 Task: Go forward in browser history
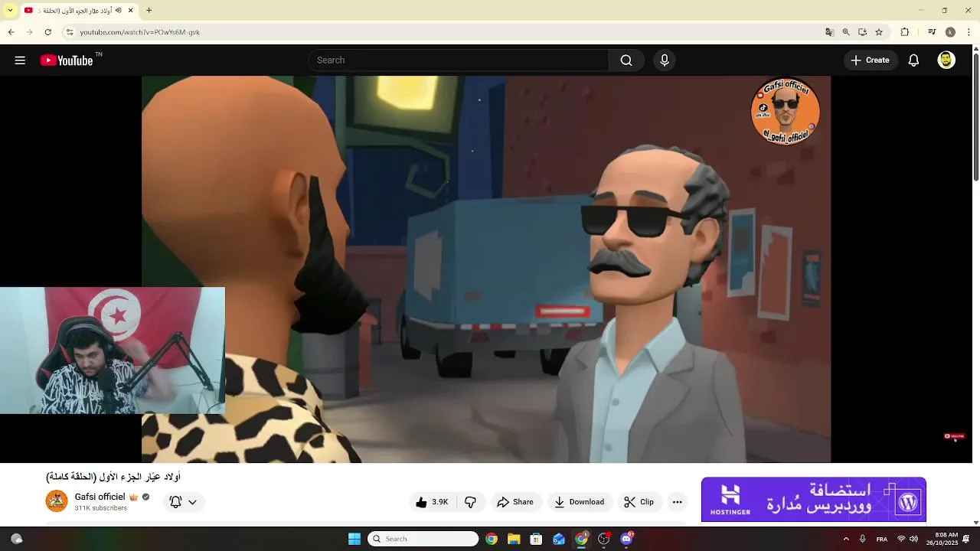[x=29, y=32]
